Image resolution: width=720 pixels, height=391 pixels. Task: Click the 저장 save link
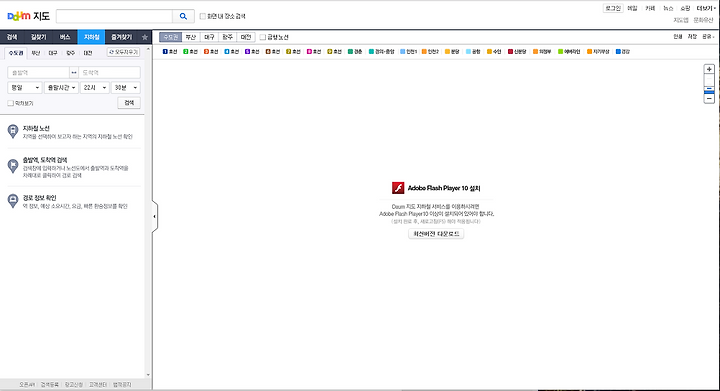[x=692, y=37]
